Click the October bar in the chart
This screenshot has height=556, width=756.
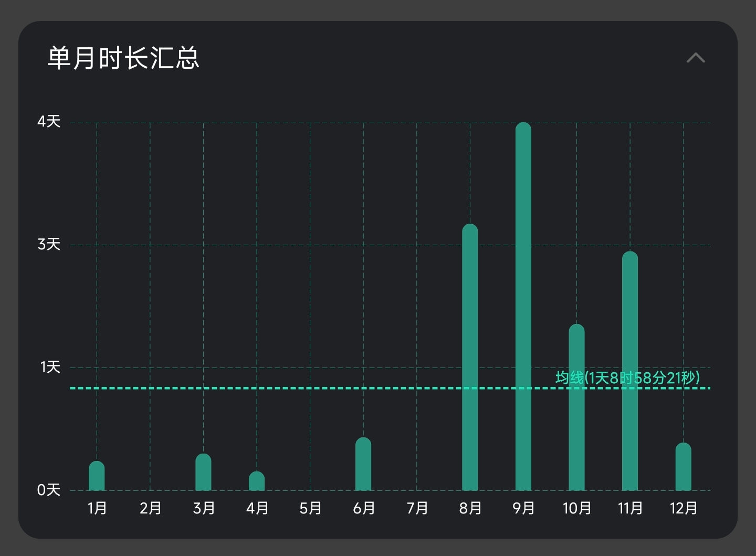576,407
